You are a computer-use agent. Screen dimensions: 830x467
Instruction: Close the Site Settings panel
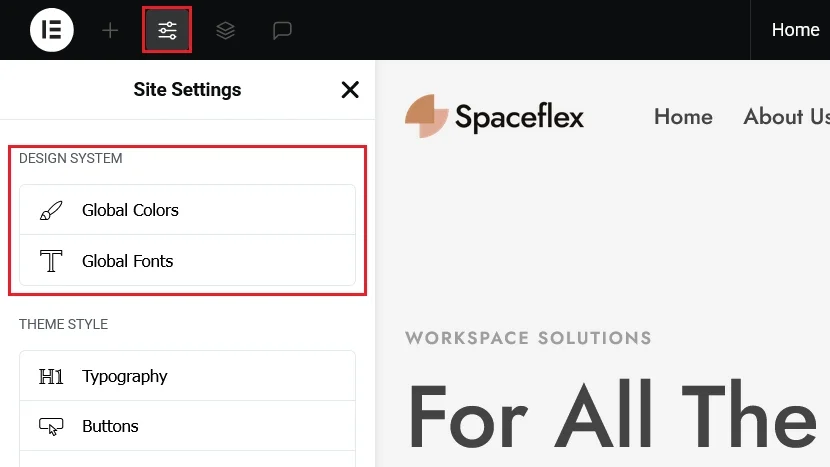(x=350, y=90)
